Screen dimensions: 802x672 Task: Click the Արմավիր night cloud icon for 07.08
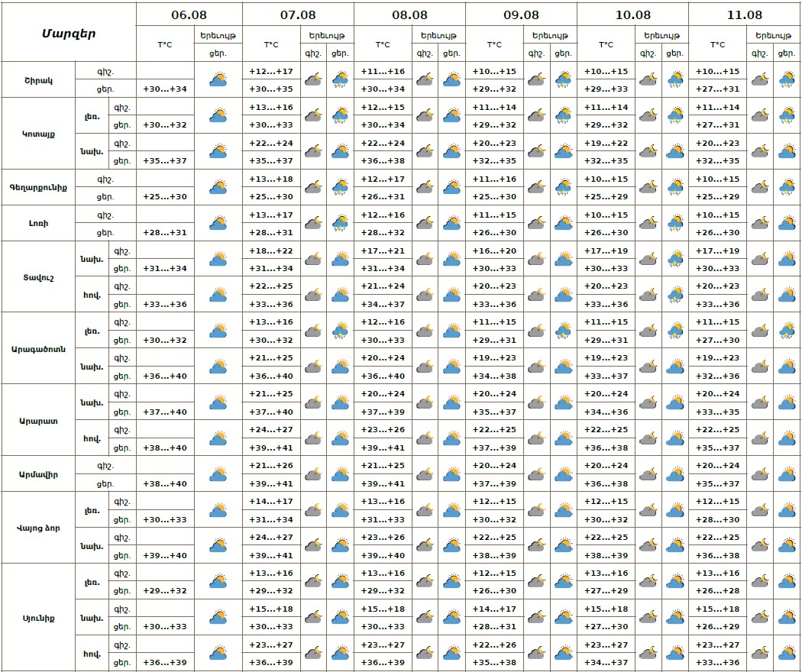coord(313,474)
